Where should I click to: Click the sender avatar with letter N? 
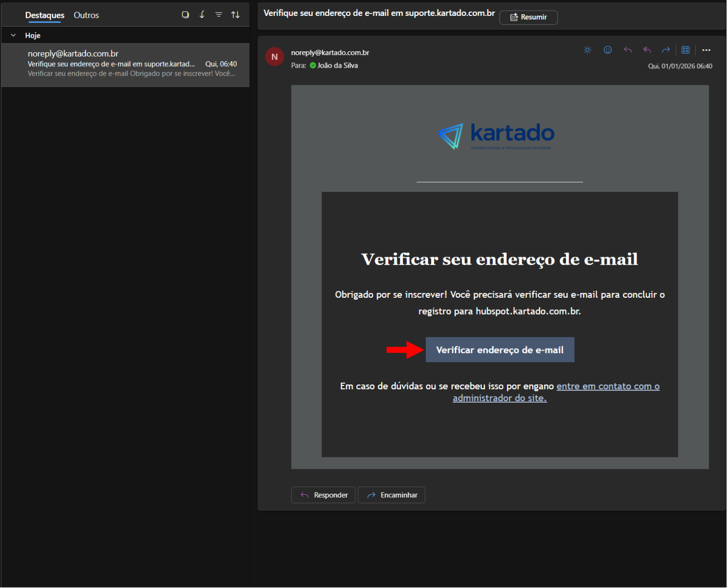click(x=275, y=57)
